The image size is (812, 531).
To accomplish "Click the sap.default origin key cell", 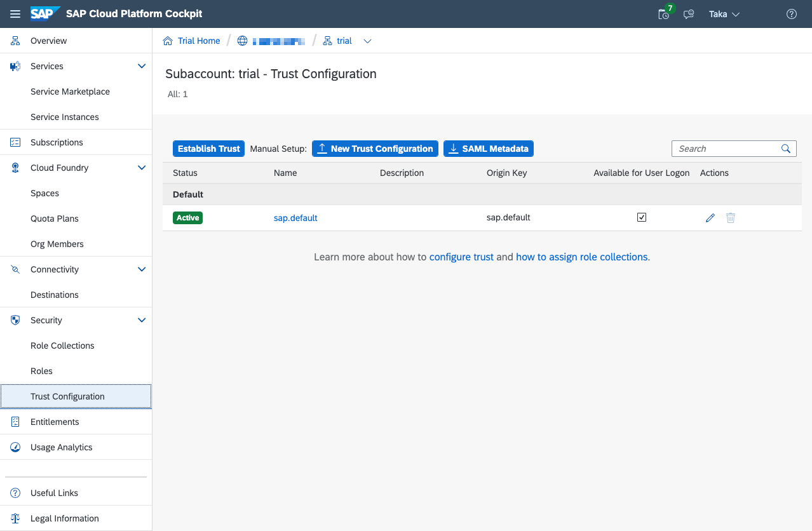I will [508, 217].
